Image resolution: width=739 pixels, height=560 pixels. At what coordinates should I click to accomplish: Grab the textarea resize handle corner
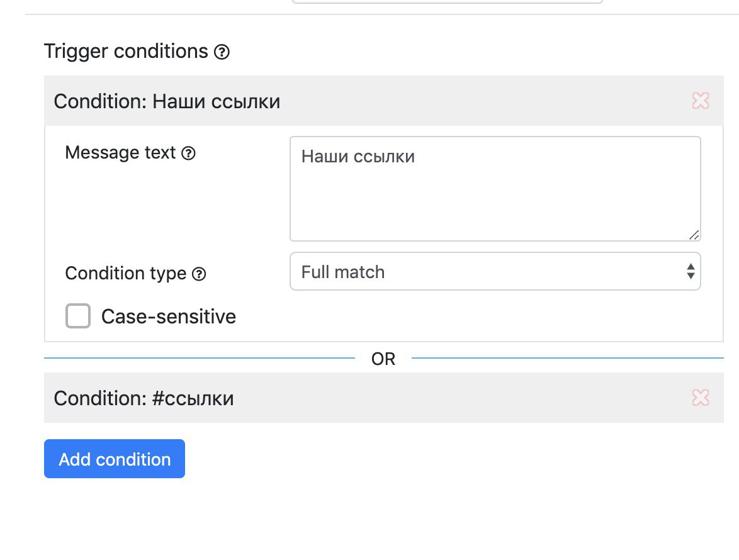pyautogui.click(x=694, y=235)
